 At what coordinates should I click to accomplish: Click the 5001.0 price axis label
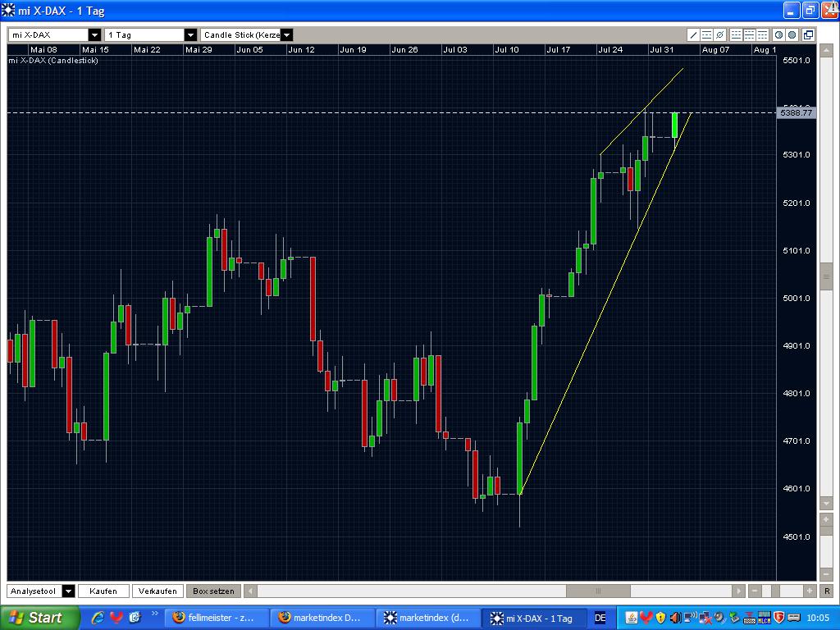tap(796, 298)
